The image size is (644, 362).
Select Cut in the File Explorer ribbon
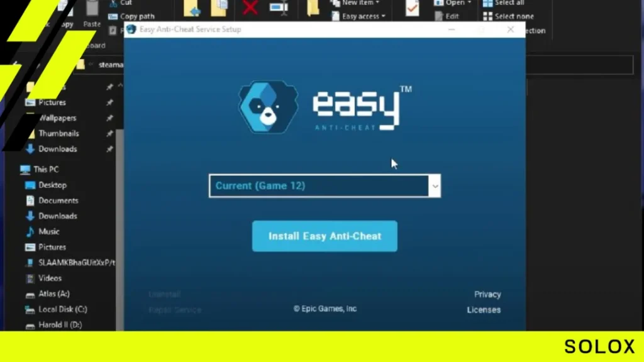121,3
